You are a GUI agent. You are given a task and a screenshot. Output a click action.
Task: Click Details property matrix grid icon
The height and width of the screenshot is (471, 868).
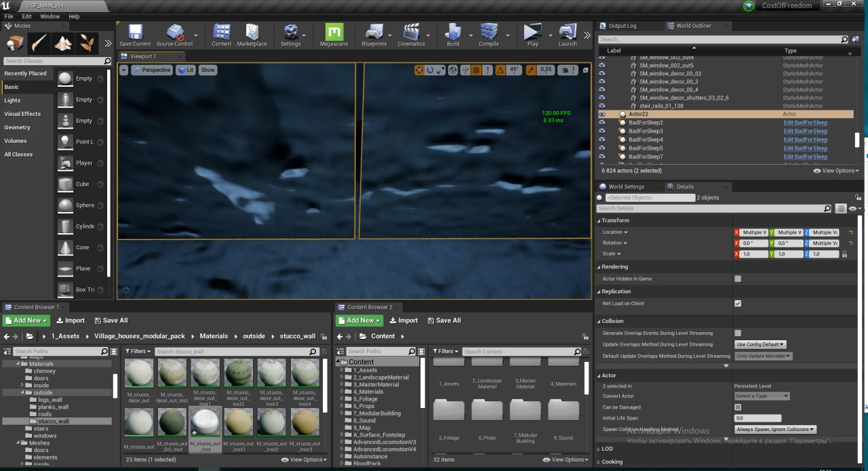(x=841, y=209)
